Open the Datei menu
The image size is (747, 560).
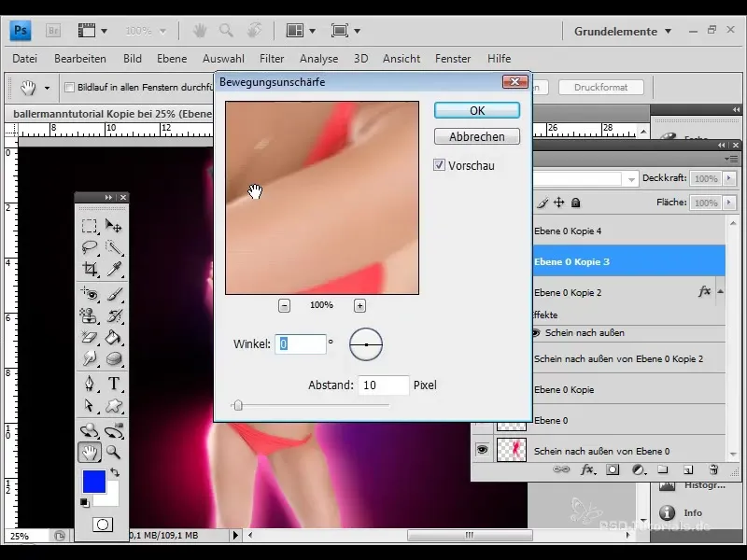[x=25, y=59]
